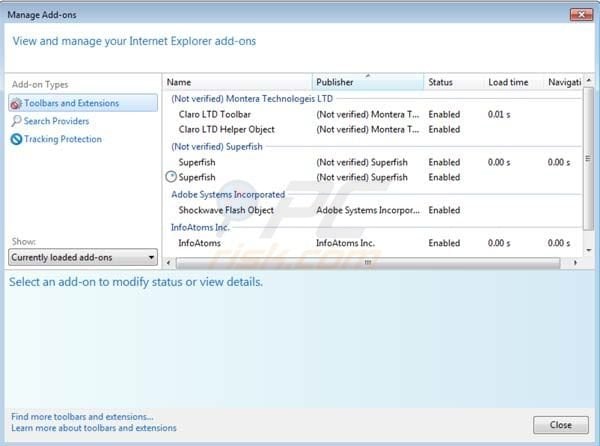Click Adobe Systems Incorporated group header

(228, 194)
